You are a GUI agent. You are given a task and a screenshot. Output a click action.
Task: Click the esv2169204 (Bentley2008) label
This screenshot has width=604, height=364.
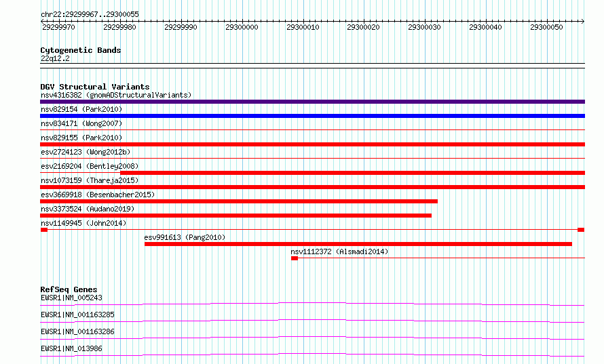click(90, 166)
